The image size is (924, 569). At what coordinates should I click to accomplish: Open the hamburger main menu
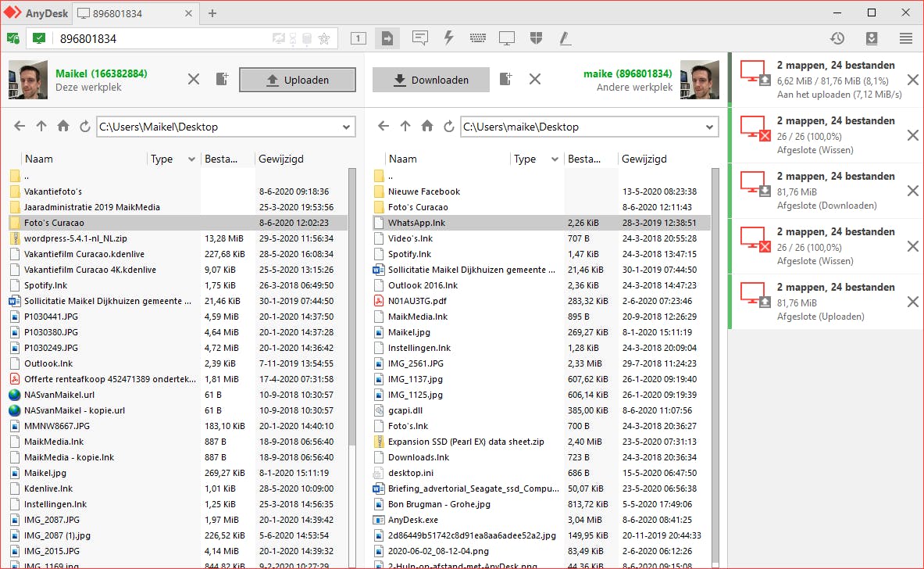click(x=906, y=38)
